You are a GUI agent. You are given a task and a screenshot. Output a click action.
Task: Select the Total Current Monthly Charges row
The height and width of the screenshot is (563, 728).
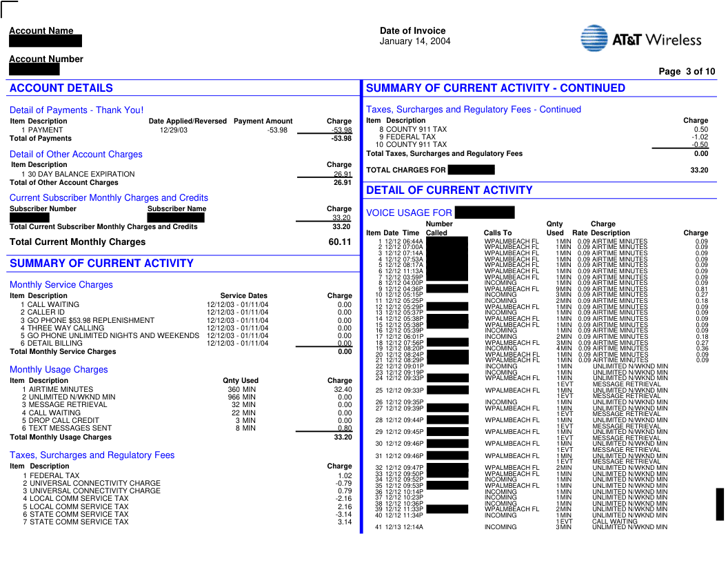tap(77, 242)
